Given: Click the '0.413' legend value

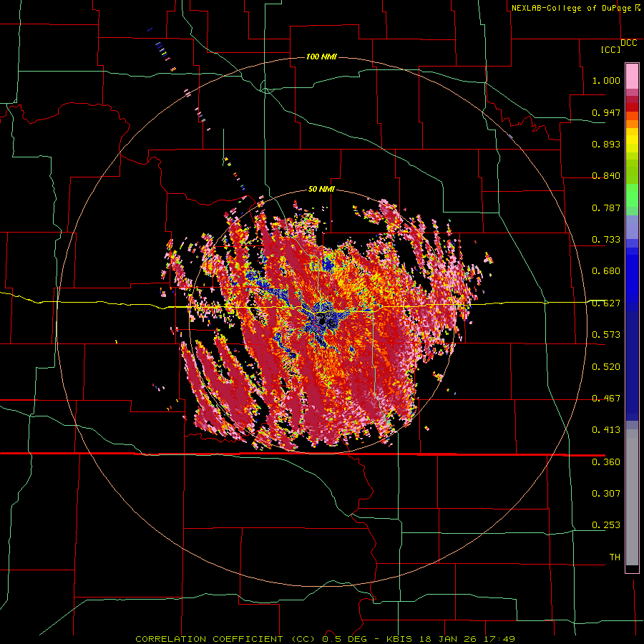Looking at the screenshot, I should pyautogui.click(x=606, y=430).
